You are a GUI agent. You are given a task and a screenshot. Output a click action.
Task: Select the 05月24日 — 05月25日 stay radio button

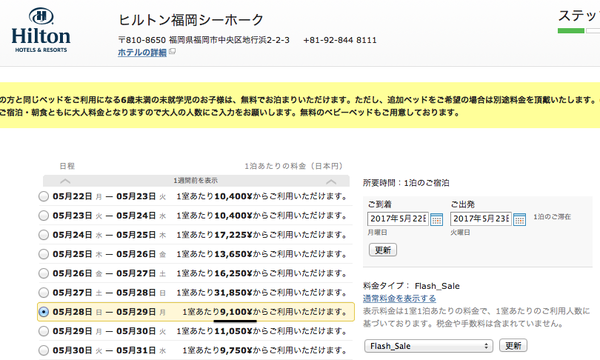[44, 235]
